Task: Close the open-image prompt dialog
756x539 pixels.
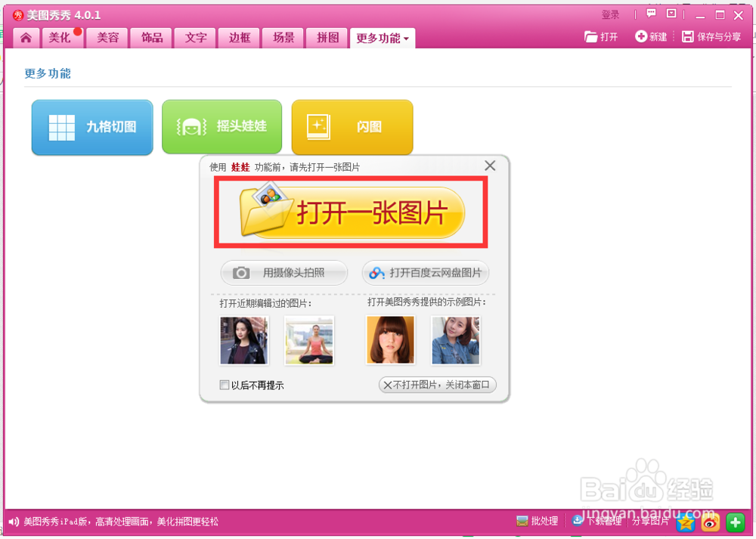Action: (x=490, y=166)
